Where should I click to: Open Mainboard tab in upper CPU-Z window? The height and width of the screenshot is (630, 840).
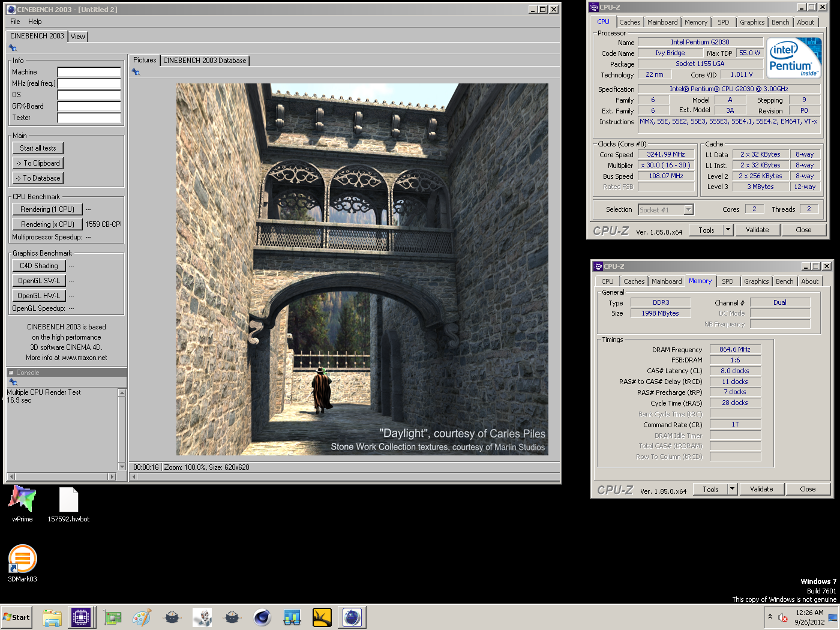coord(662,22)
